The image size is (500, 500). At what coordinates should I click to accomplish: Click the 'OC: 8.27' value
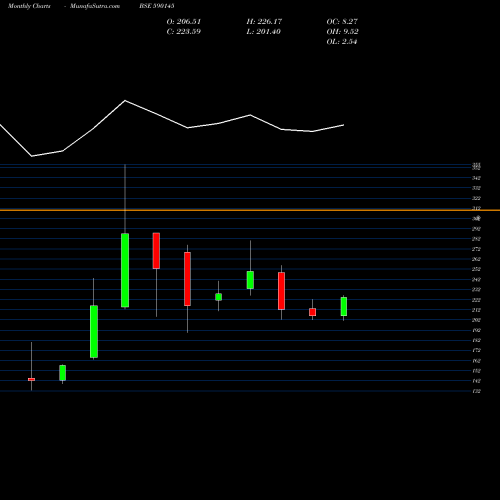[342, 22]
